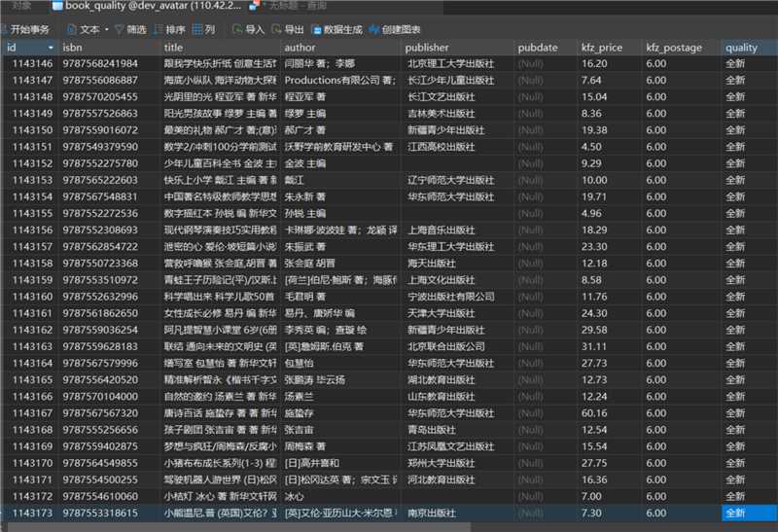Select the author cell 冰心
This screenshot has width=778, height=532.
(296, 495)
